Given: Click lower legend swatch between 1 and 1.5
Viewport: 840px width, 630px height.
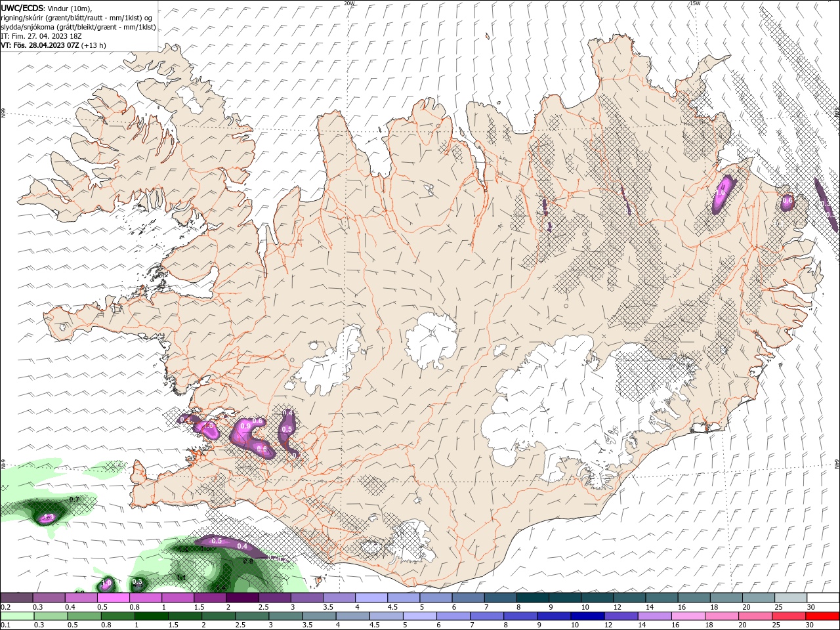Looking at the screenshot, I should (x=151, y=616).
